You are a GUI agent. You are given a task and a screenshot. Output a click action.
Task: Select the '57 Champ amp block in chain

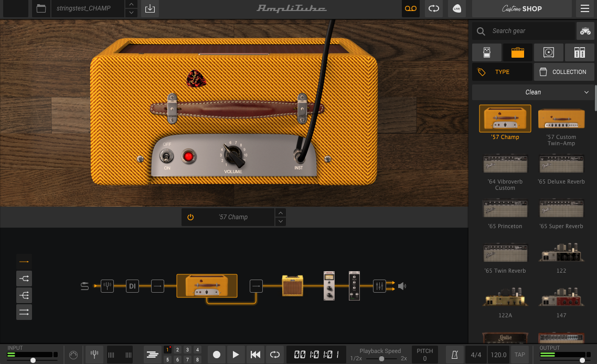(x=207, y=286)
